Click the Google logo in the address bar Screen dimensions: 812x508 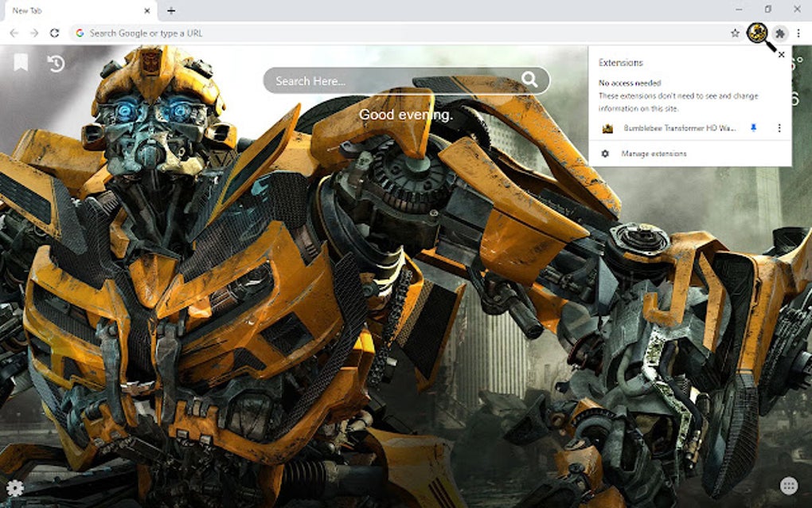coord(80,33)
